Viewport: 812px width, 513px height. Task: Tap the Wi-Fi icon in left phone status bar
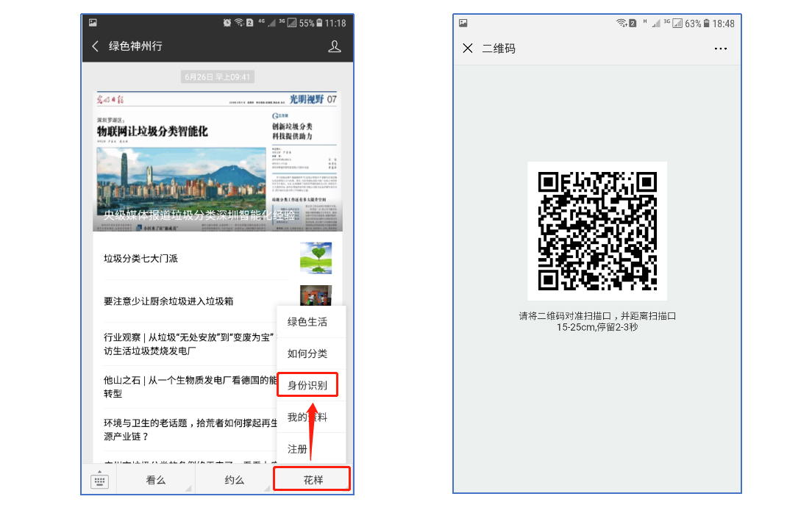[239, 23]
